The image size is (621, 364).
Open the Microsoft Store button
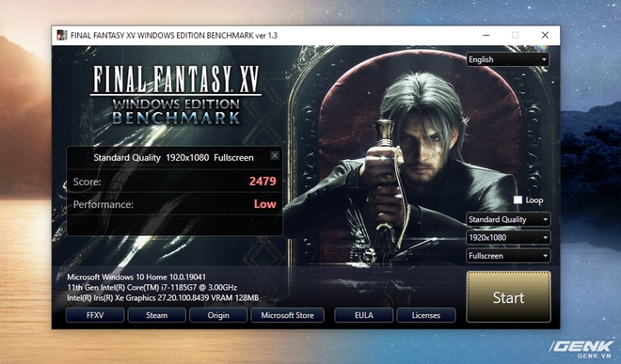click(x=288, y=315)
